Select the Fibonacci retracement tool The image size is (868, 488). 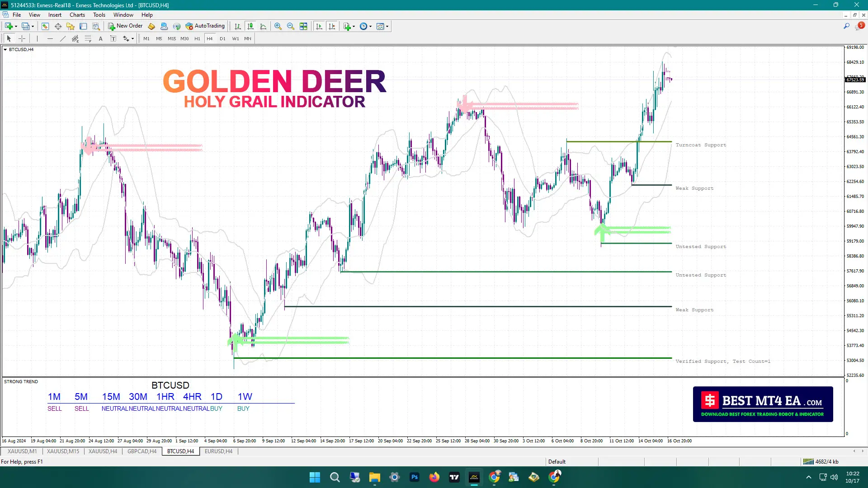[x=88, y=38]
